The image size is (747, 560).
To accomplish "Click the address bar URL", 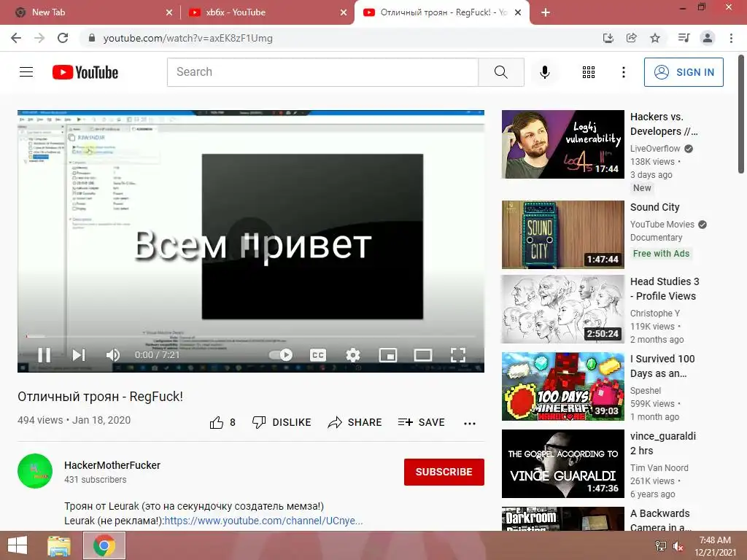I will point(188,38).
